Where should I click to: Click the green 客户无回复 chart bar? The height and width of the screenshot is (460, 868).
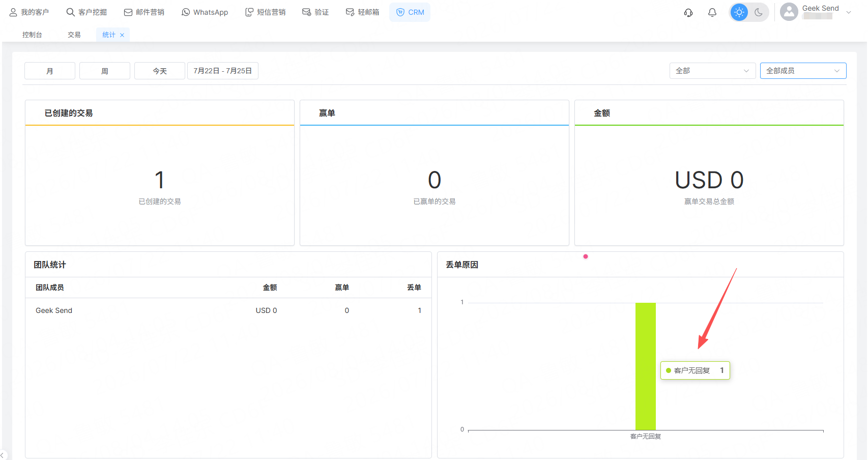pyautogui.click(x=646, y=366)
